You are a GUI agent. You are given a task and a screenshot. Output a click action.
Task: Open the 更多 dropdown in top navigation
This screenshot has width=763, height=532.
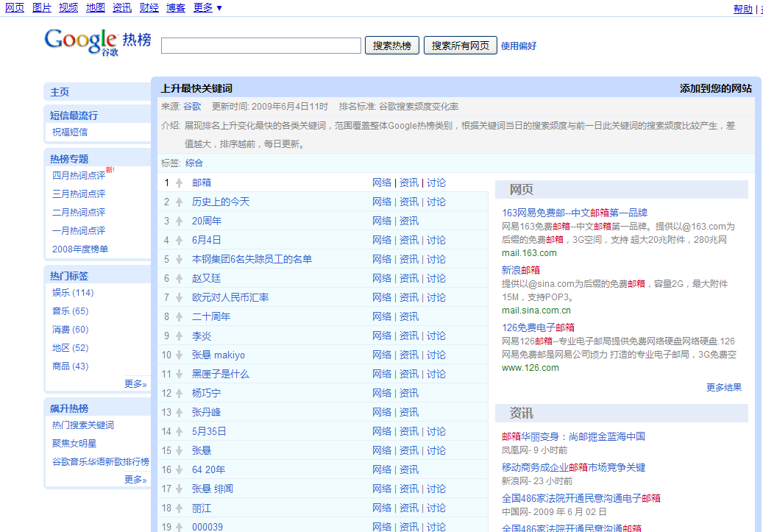point(207,8)
